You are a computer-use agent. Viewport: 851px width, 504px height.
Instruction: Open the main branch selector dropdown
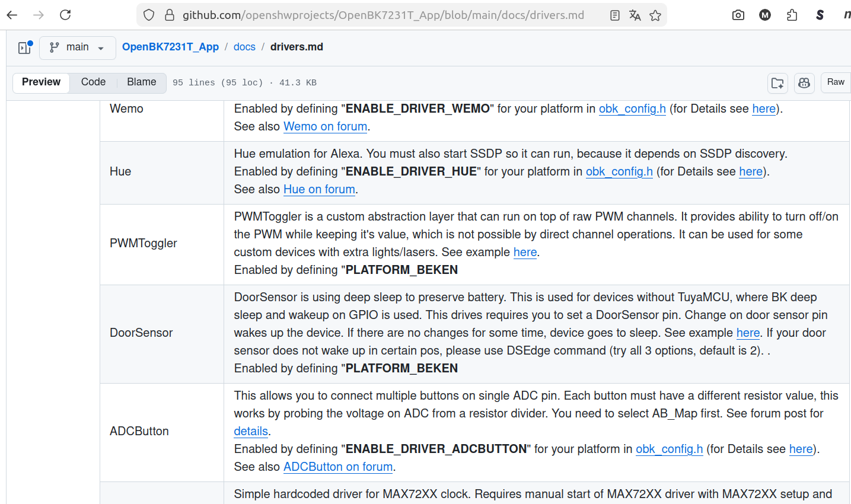tap(77, 47)
